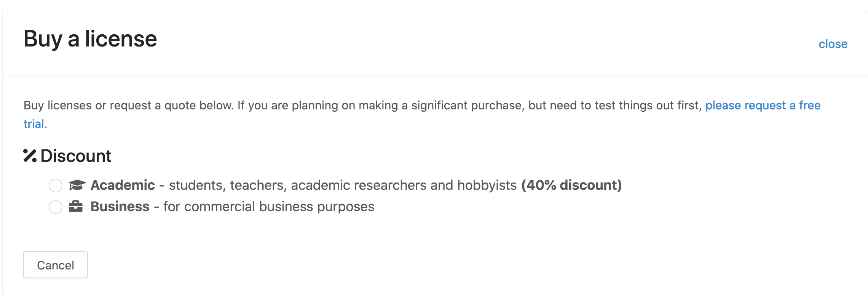Screen dimensions: 868x295
Task: Select the Business radio button
Action: pyautogui.click(x=56, y=207)
